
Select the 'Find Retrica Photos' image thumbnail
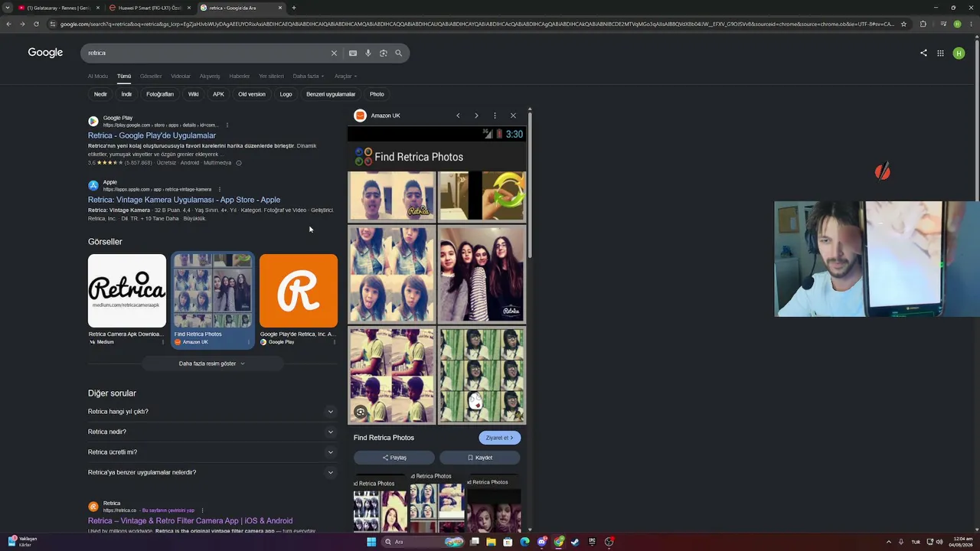(213, 291)
